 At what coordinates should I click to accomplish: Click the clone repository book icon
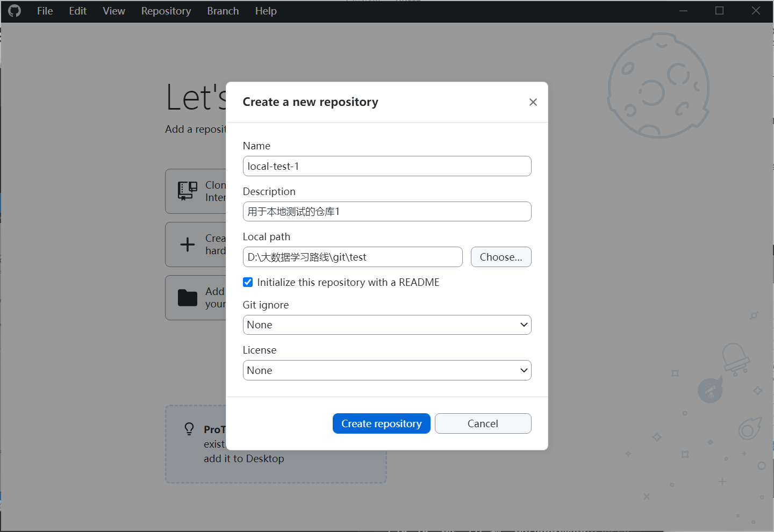click(x=188, y=191)
